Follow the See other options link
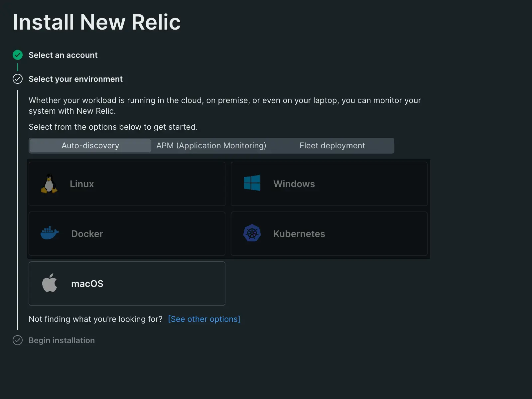The width and height of the screenshot is (532, 399). pos(204,319)
